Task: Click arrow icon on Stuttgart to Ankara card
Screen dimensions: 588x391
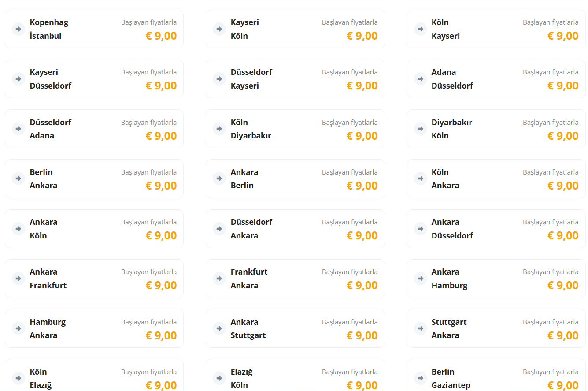Action: [x=420, y=328]
